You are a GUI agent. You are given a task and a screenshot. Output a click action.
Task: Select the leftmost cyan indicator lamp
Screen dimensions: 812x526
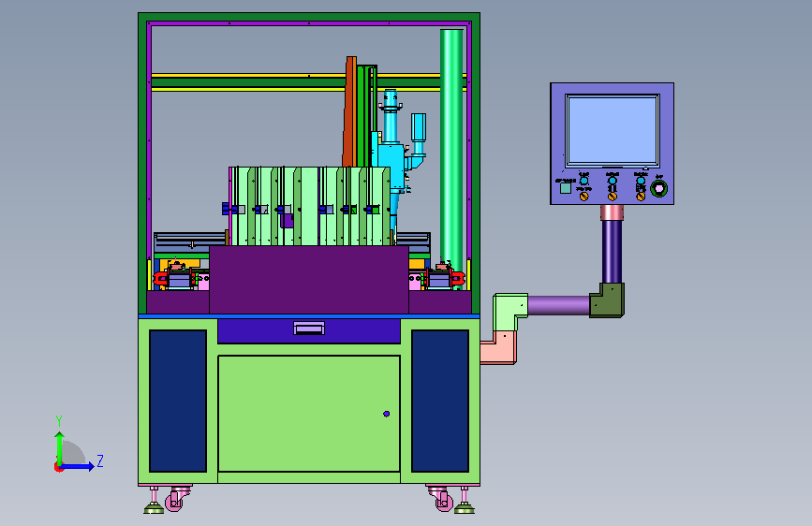click(583, 181)
